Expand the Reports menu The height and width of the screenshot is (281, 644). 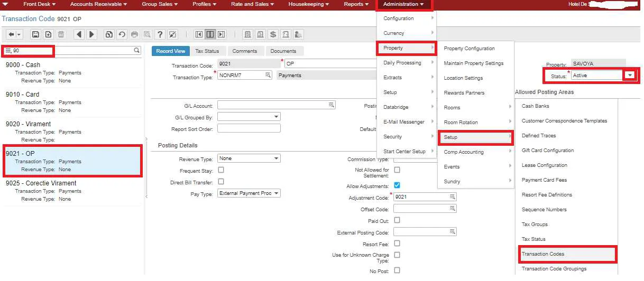tap(356, 4)
